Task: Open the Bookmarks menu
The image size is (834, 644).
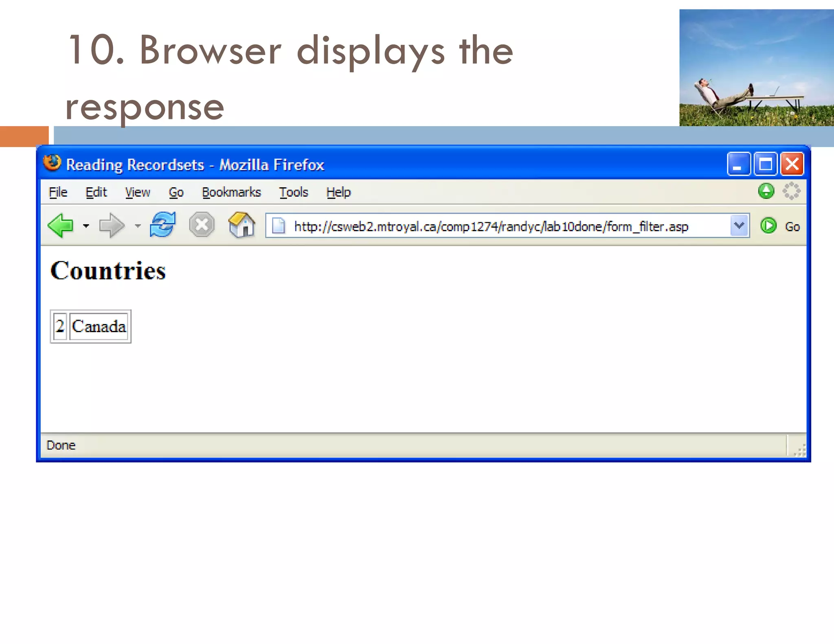Action: tap(231, 192)
